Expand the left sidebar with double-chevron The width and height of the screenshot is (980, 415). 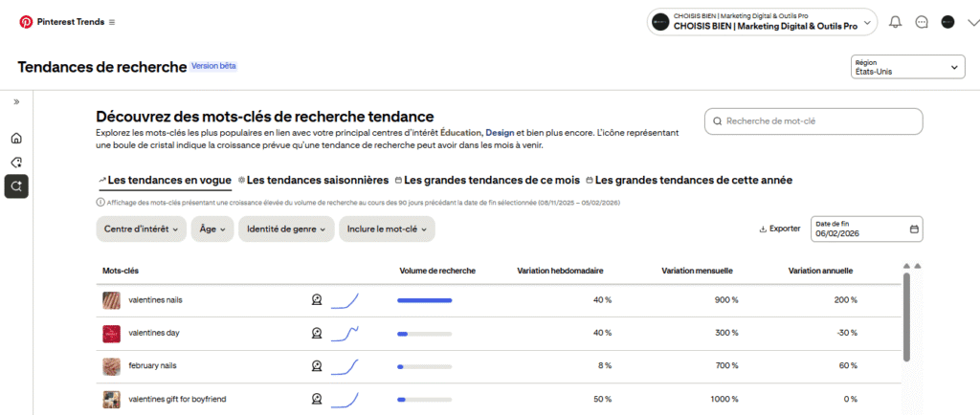[x=16, y=101]
